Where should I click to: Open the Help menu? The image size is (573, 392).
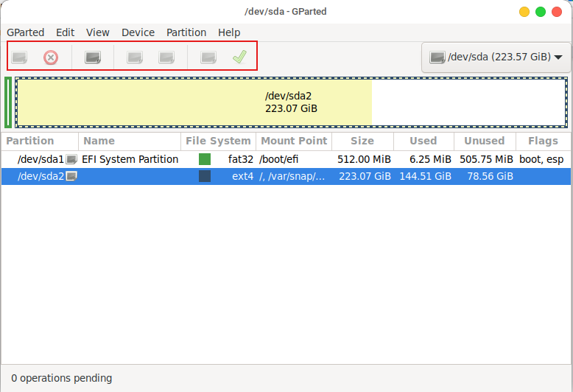coord(229,32)
